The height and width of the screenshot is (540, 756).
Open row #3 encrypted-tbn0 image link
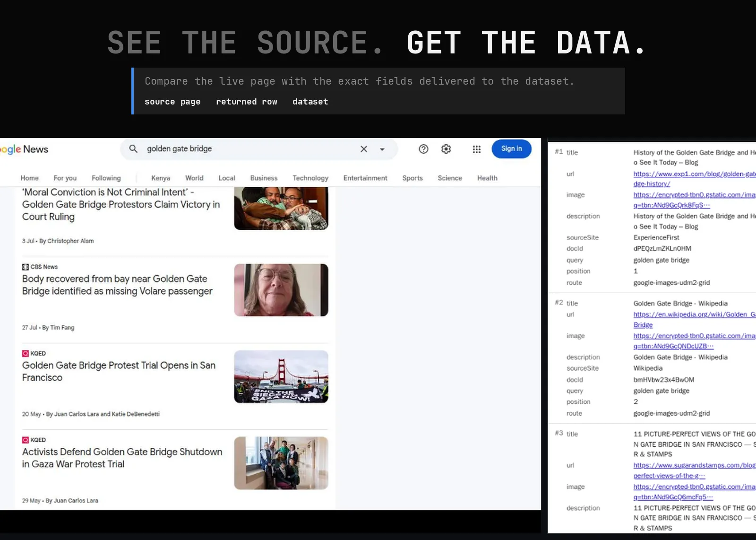tap(695, 492)
